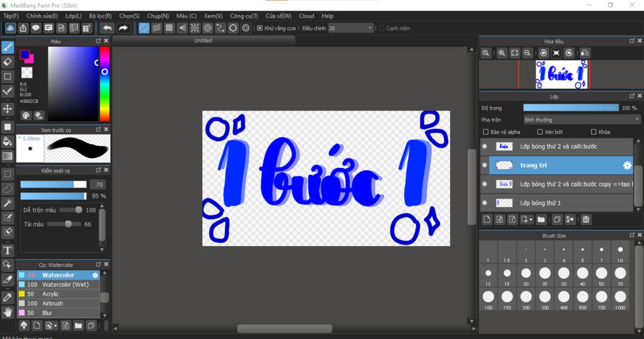Screen dimensions: 644x339
Task: Open the Chỉnh sửa(E) menu
Action: (42, 16)
